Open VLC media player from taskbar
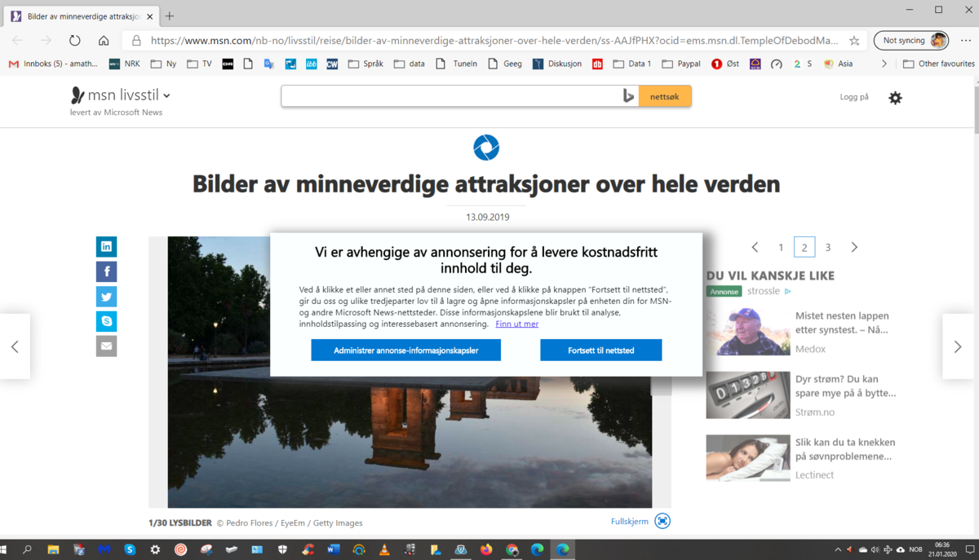Screen dimensions: 979x560 click(384, 549)
